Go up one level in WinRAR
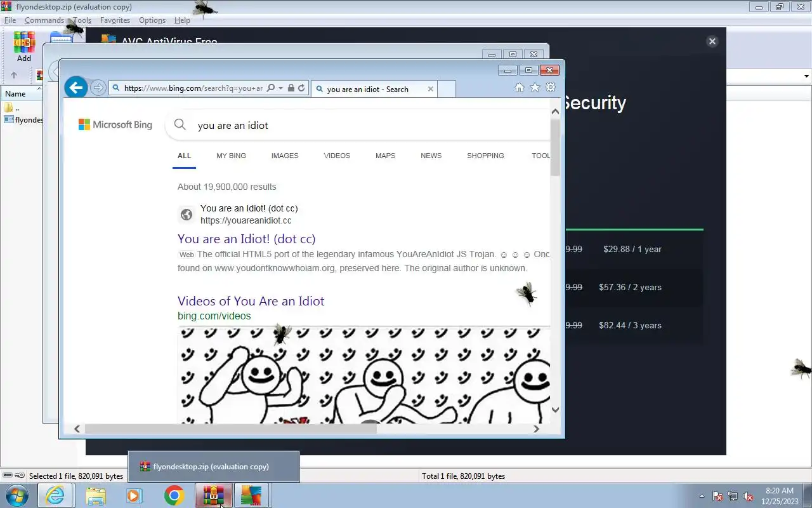812x508 pixels. pos(14,75)
